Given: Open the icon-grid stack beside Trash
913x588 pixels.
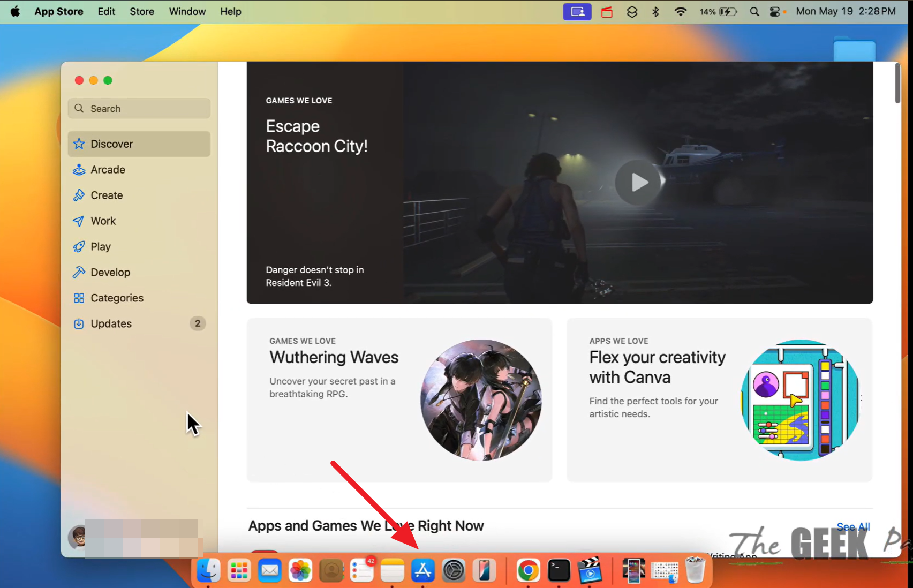Looking at the screenshot, I should click(665, 571).
